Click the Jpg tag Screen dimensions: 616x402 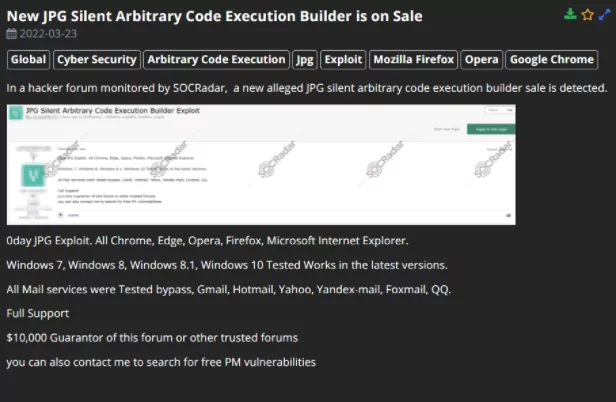click(x=305, y=60)
